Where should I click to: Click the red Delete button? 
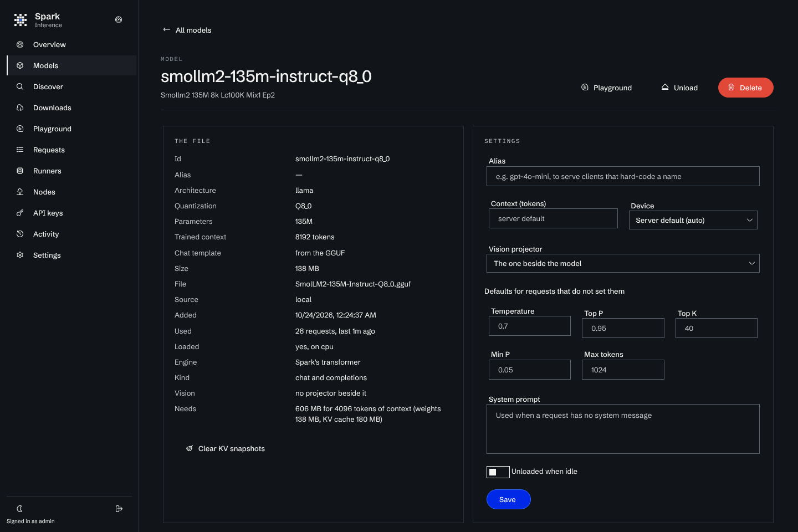pyautogui.click(x=745, y=88)
